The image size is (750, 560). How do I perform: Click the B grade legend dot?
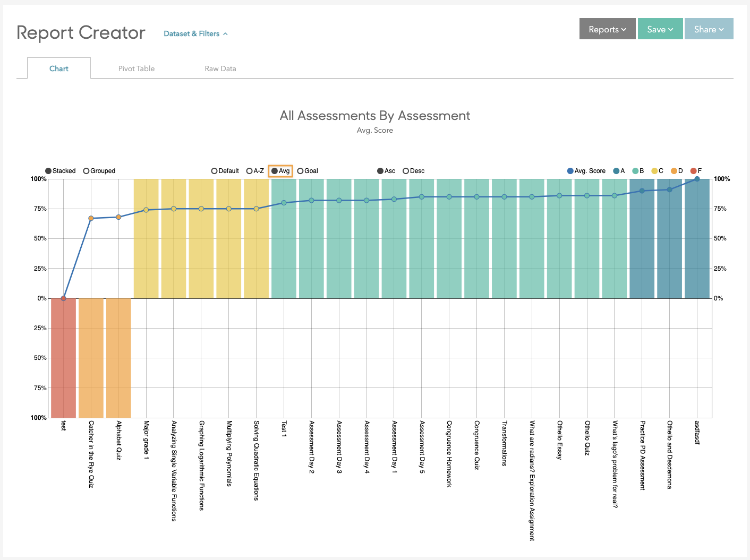tap(635, 171)
